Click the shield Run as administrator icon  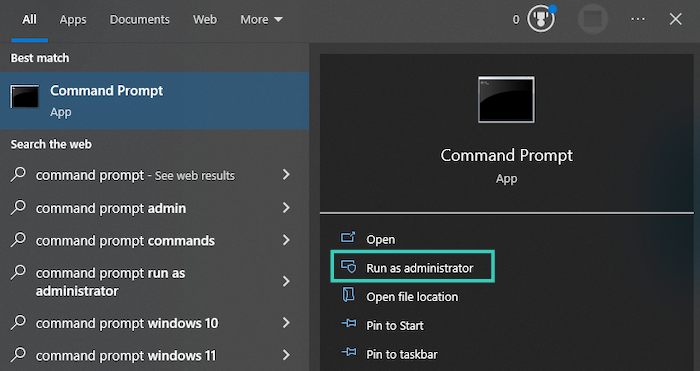coord(349,267)
